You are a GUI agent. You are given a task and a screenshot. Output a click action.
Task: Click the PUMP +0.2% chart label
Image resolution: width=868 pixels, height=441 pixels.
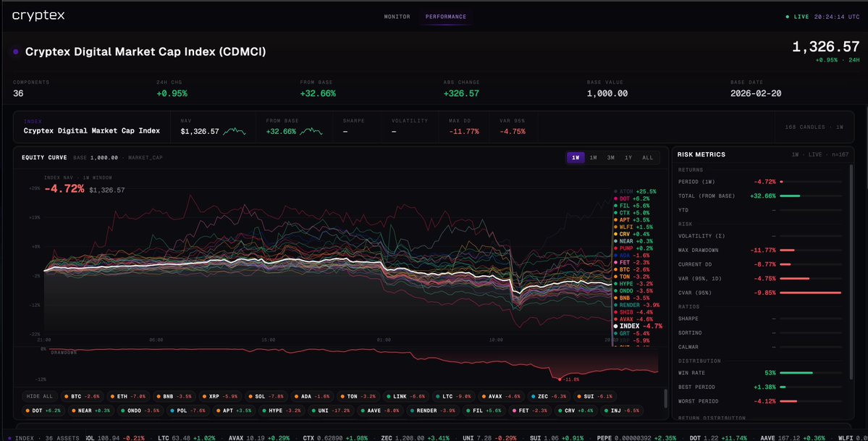click(633, 249)
